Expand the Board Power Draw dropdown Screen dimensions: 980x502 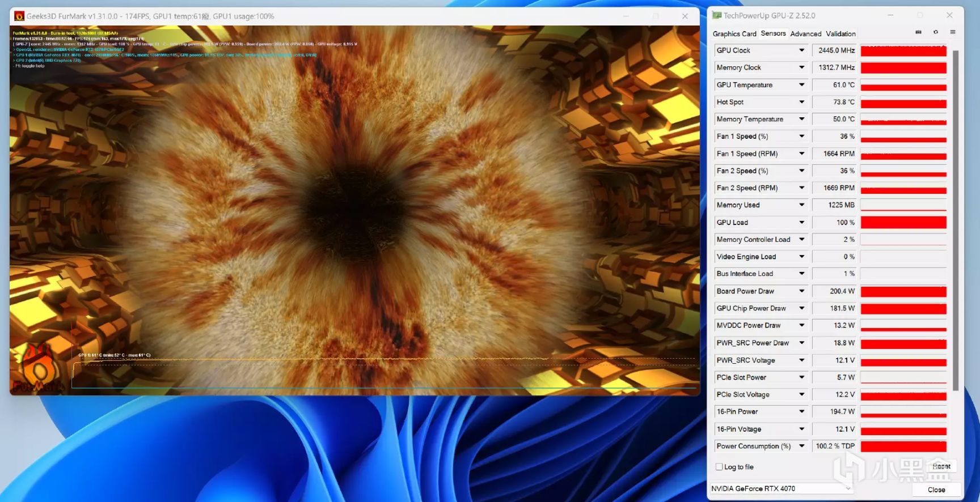tap(802, 291)
